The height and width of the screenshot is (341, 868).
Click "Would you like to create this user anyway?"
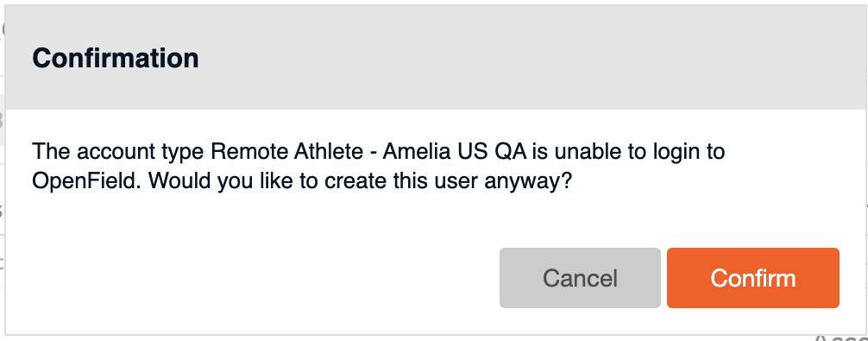(359, 181)
